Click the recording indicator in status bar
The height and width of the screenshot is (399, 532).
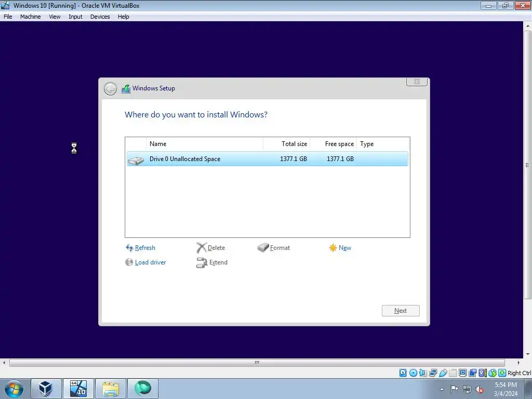[x=473, y=373]
